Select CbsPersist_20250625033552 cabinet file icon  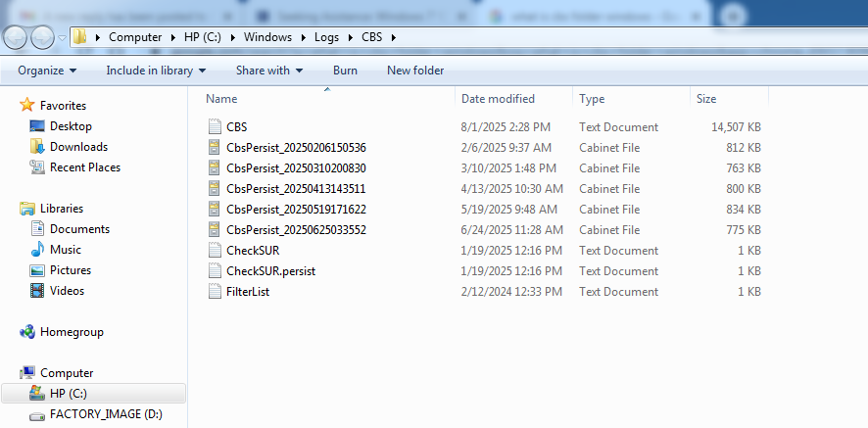point(215,230)
